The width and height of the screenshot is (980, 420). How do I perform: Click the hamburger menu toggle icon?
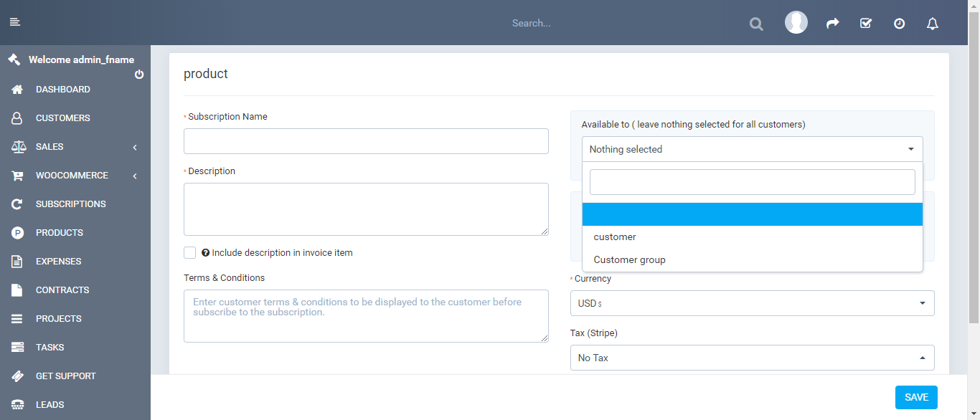pos(14,22)
